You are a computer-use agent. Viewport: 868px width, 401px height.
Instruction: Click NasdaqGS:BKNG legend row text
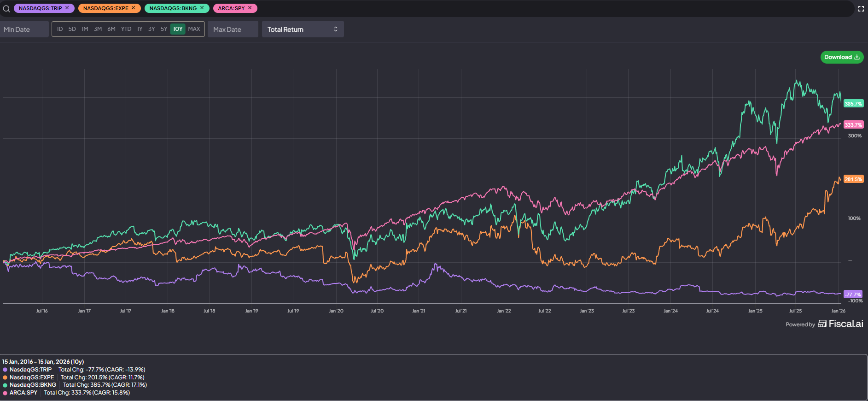pos(33,385)
